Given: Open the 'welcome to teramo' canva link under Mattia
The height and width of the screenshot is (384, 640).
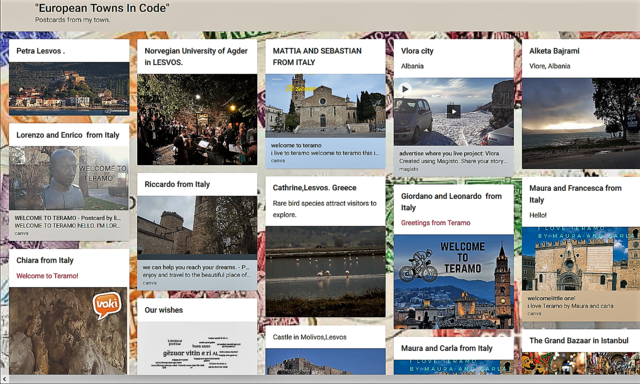Looking at the screenshot, I should pyautogui.click(x=325, y=153).
